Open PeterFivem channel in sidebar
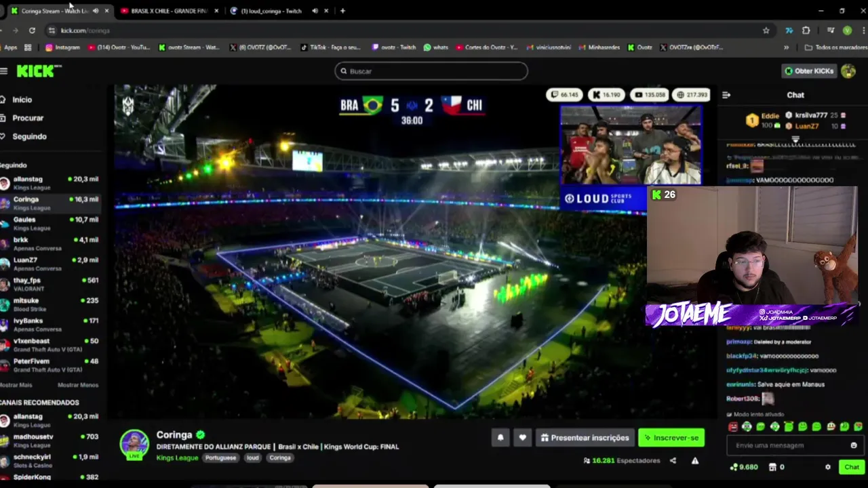 tap(50, 365)
